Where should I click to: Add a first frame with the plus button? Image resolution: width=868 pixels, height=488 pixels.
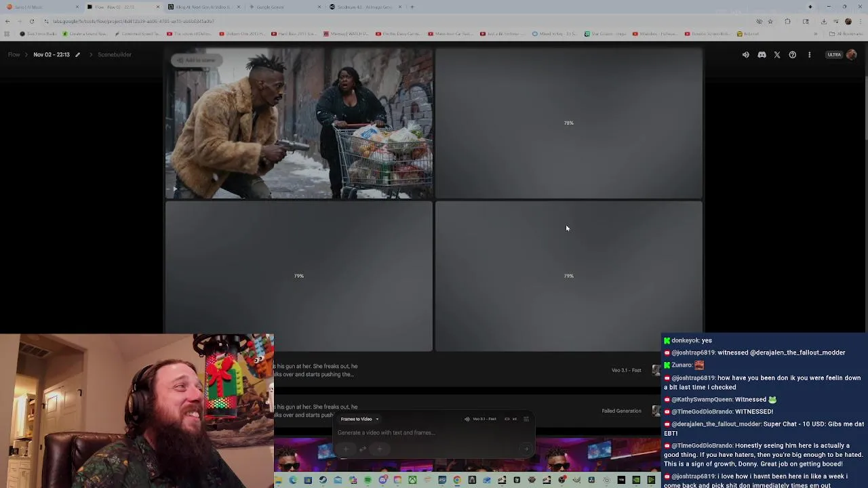(x=346, y=449)
